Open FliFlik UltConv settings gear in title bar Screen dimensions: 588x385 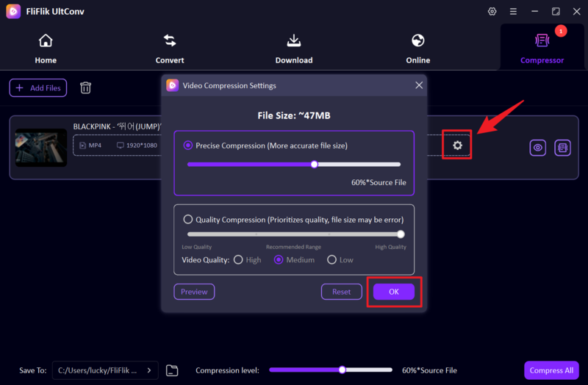click(x=492, y=11)
